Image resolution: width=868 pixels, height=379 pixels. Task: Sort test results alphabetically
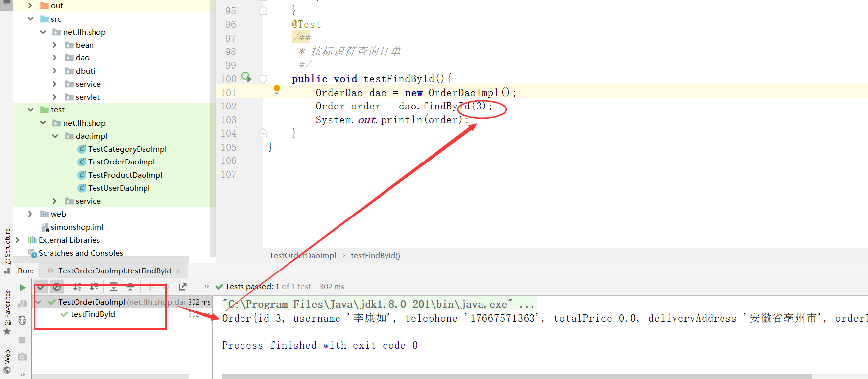point(77,287)
